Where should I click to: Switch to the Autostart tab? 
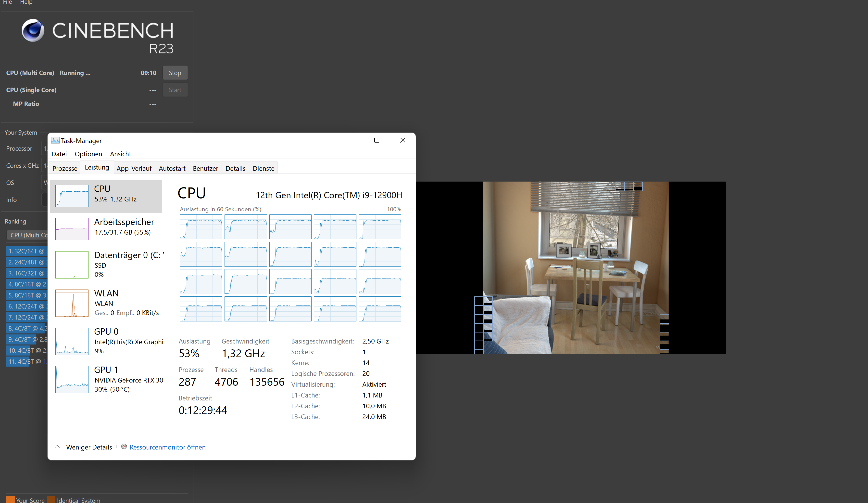click(172, 169)
